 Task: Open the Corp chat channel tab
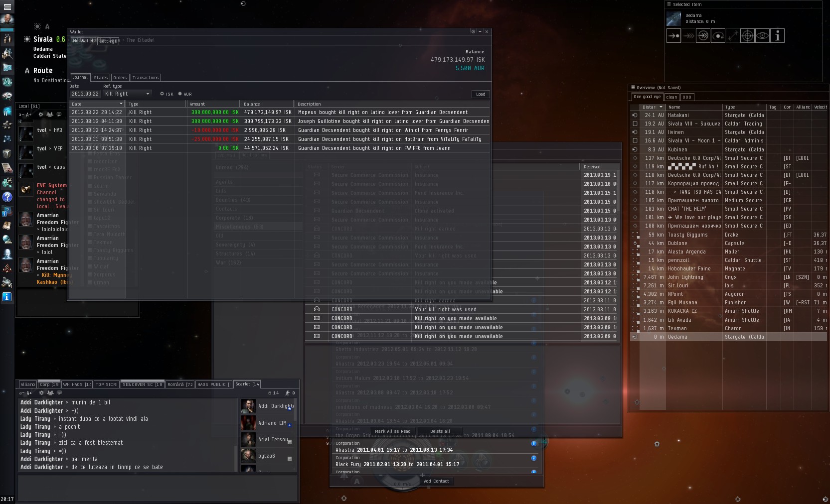[49, 384]
